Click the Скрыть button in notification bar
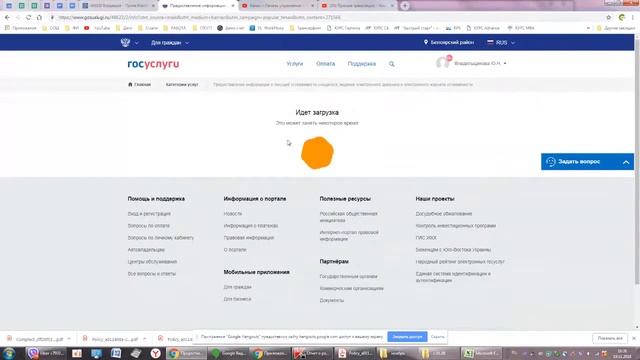This screenshot has width=640, height=360. (x=438, y=337)
